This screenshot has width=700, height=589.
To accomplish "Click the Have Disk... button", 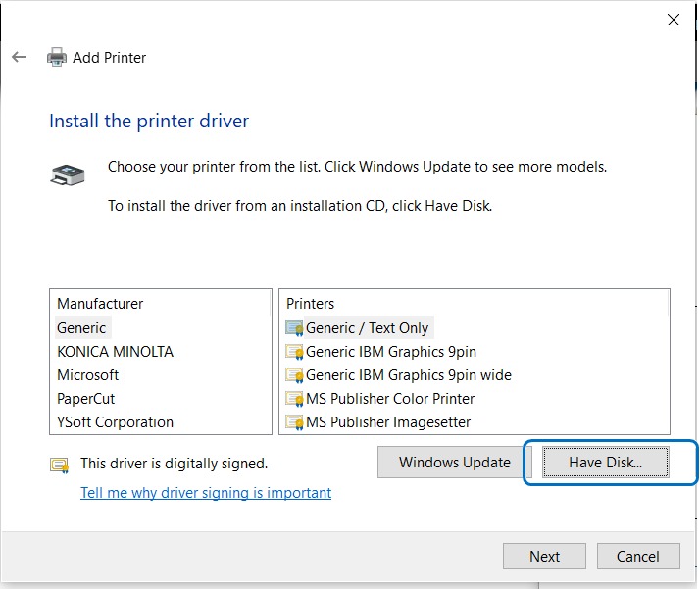I will coord(605,463).
